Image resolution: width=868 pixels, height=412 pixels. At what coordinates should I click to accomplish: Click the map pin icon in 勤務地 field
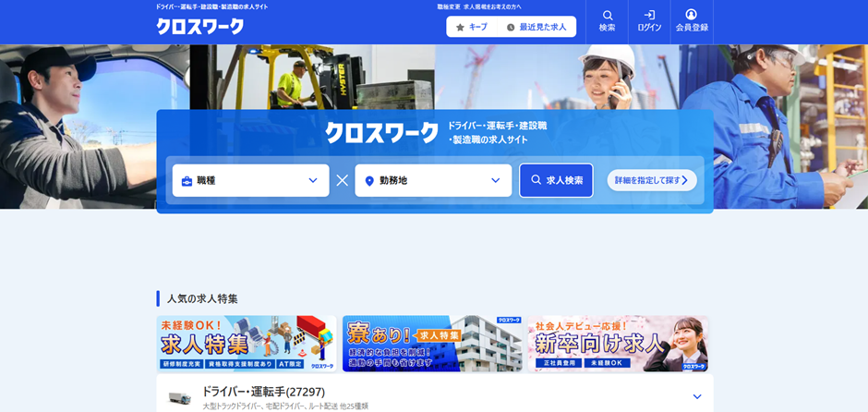point(369,181)
